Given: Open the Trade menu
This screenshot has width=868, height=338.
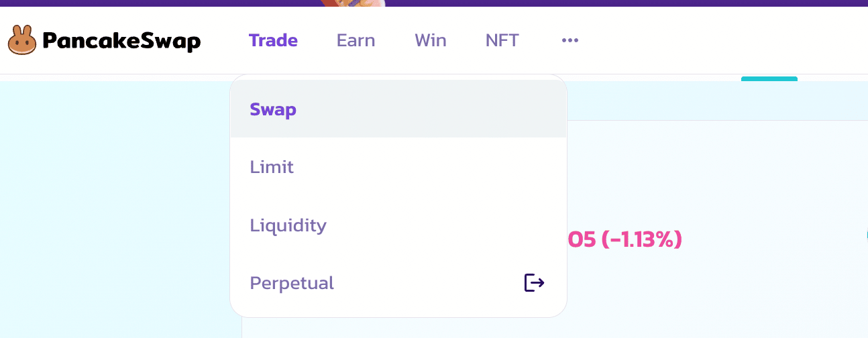Looking at the screenshot, I should pos(273,41).
